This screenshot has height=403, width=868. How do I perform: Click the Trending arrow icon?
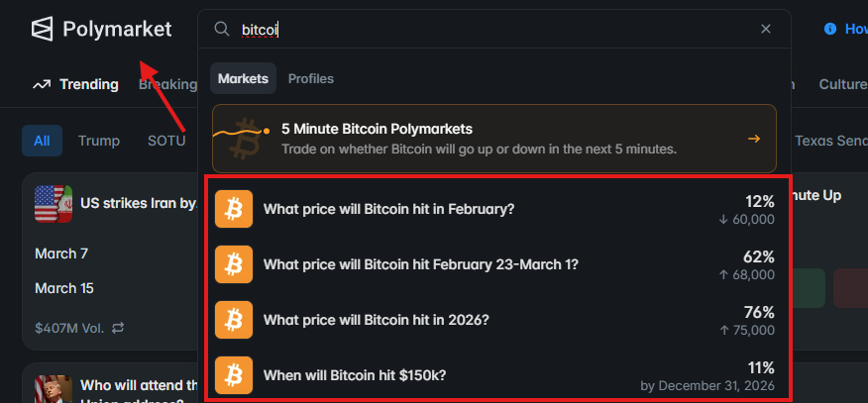(42, 84)
